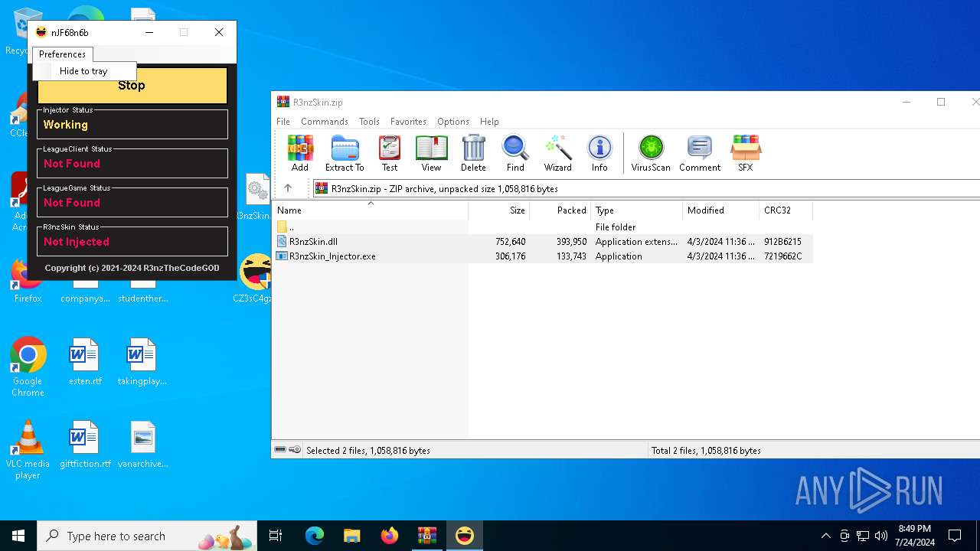Click 'Selected 2 files' status bar text

click(368, 451)
